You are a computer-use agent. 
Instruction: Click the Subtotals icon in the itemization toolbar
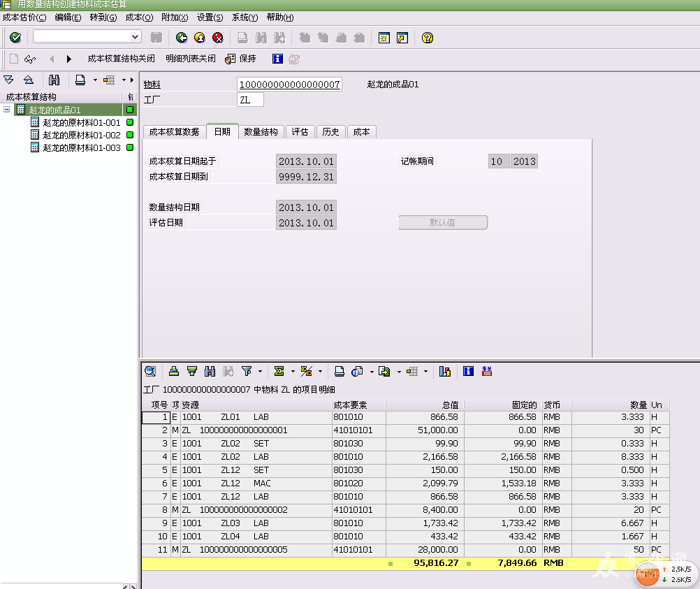point(306,371)
